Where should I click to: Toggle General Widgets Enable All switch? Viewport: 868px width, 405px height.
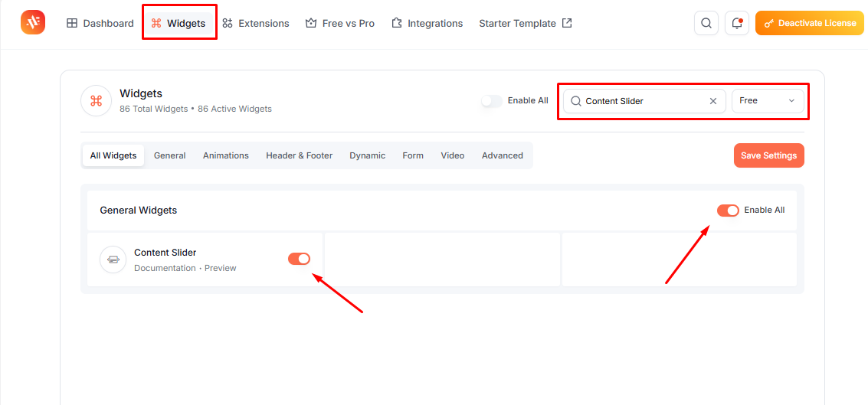pos(728,211)
